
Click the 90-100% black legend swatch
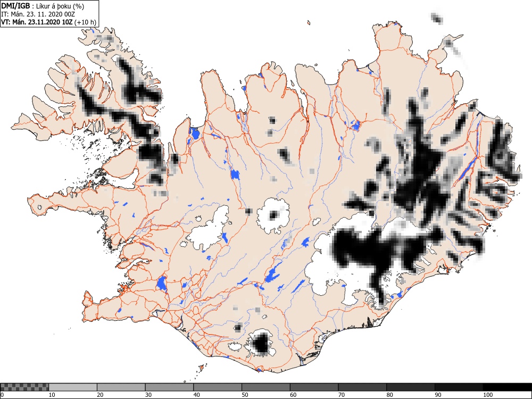click(459, 387)
